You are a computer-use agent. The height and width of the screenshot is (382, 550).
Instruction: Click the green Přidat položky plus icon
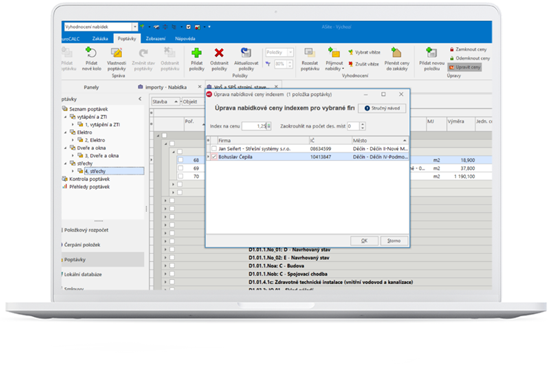(x=196, y=53)
